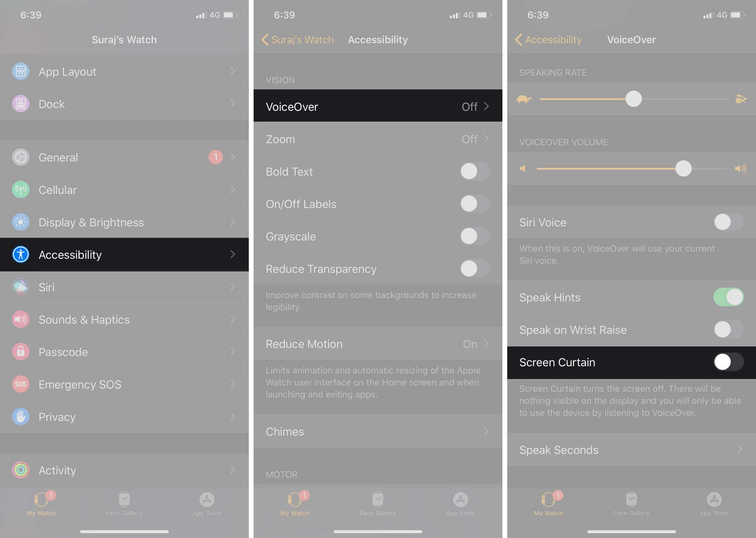This screenshot has height=538, width=756.
Task: Open Privacy settings
Action: point(124,416)
